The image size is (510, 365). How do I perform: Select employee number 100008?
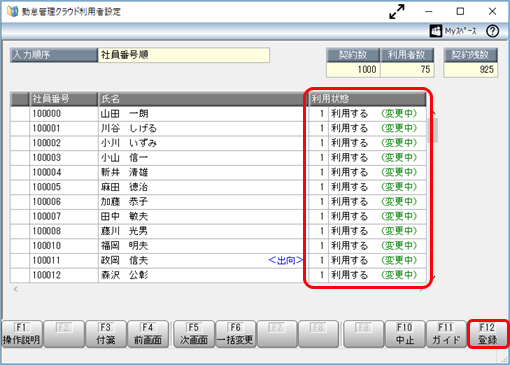pyautogui.click(x=64, y=231)
